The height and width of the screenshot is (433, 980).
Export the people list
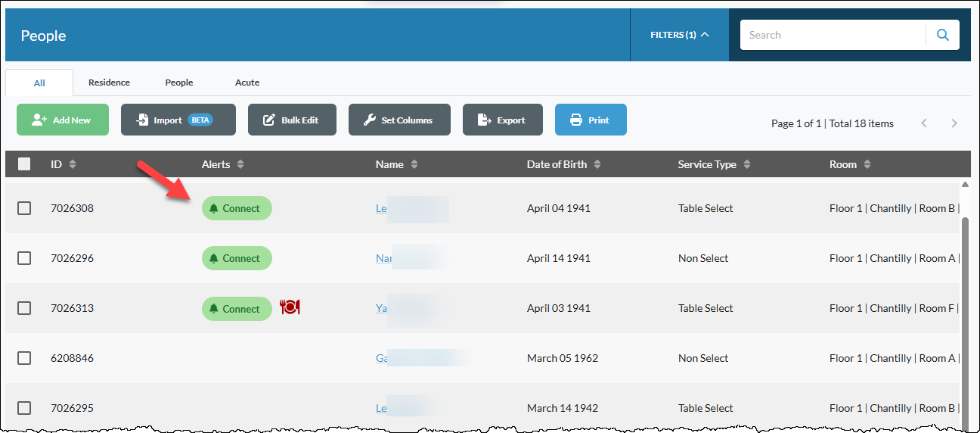coord(503,120)
